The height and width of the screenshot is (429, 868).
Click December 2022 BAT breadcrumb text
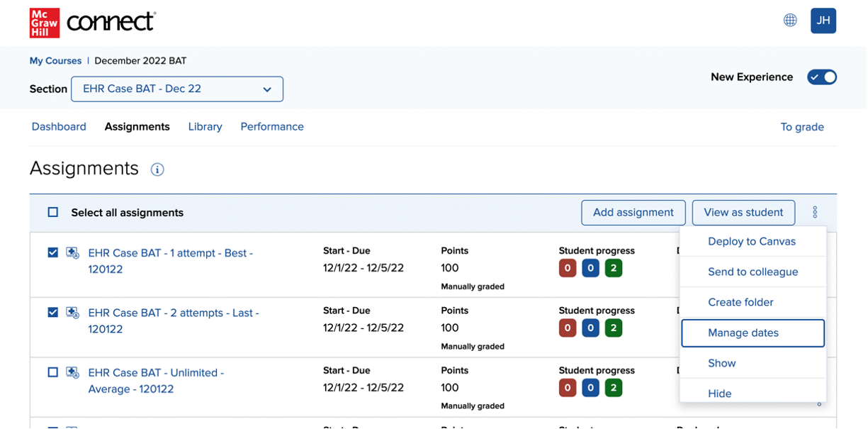click(x=140, y=61)
